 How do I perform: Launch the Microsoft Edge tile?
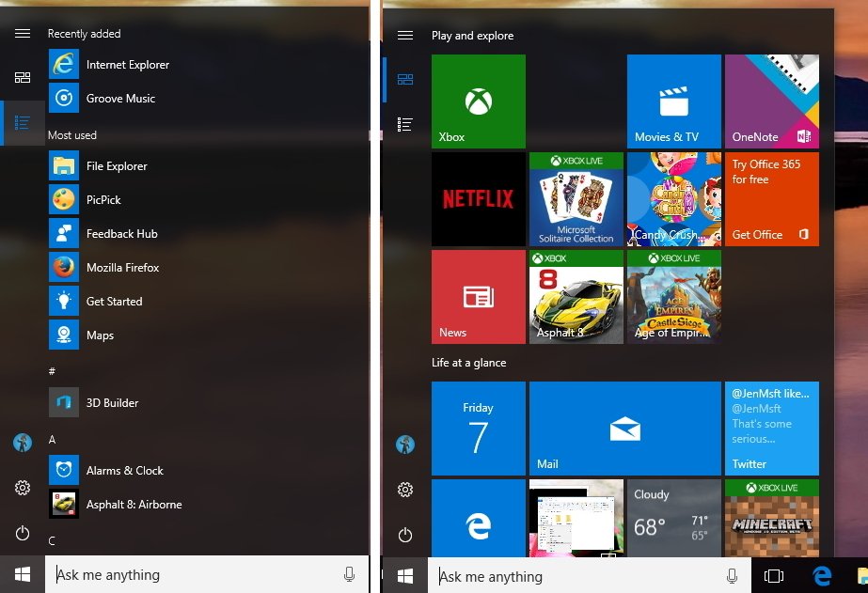pos(479,519)
